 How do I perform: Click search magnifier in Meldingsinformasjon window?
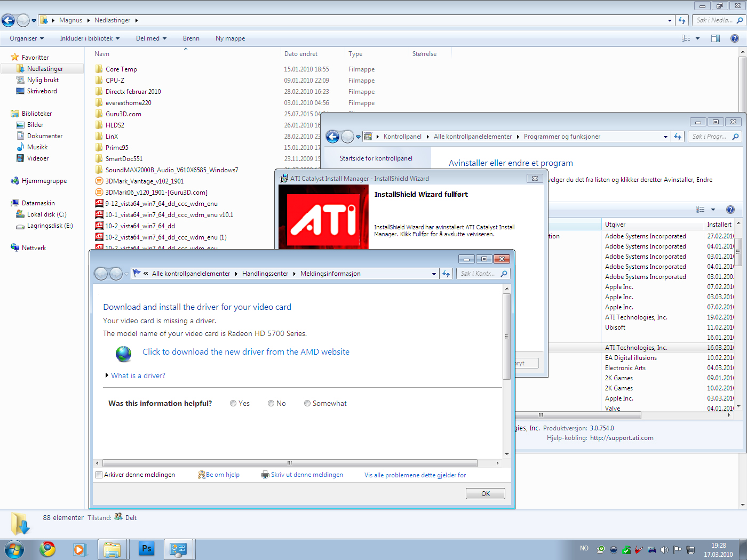[504, 274]
